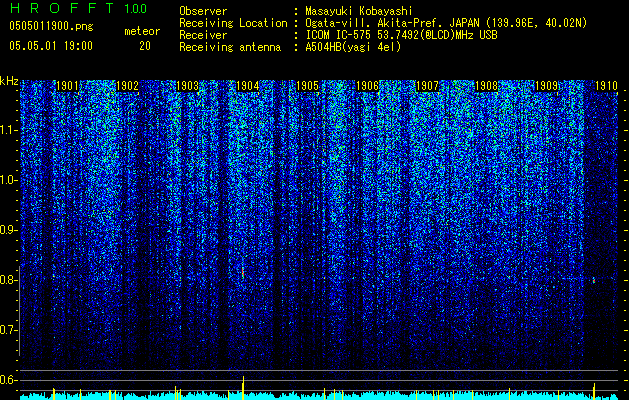Click the antenna A504HB(yagi 4el) text
The image size is (629, 400).
coord(353,47)
